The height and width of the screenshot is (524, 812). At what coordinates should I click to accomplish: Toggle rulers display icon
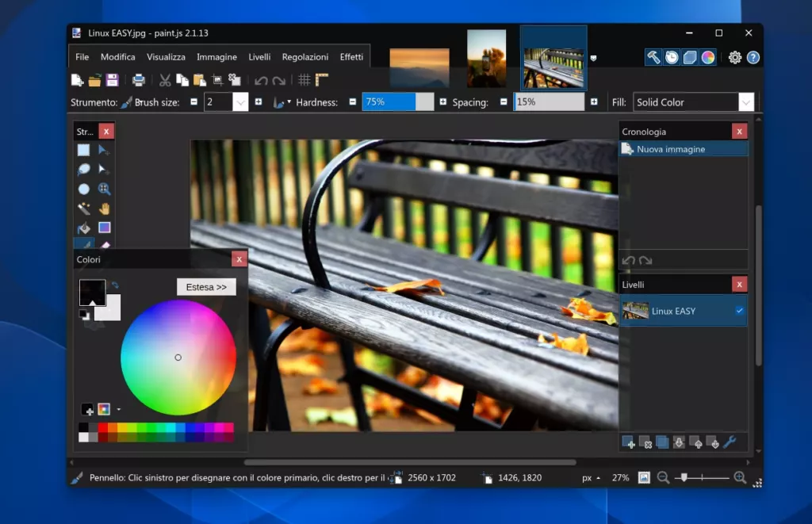[x=322, y=80]
